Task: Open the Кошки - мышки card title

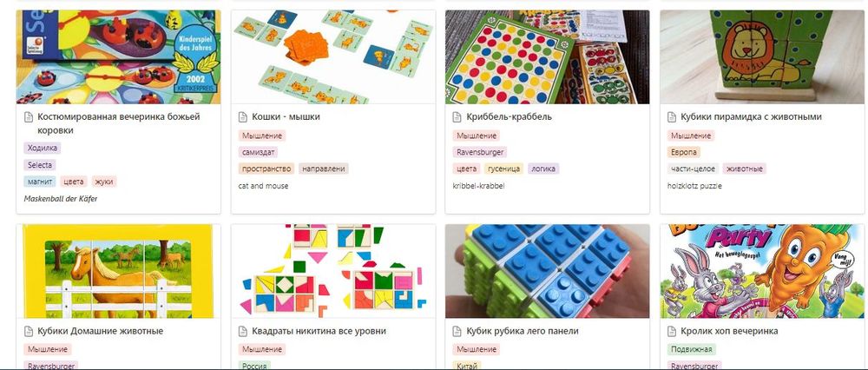Action: 286,117
